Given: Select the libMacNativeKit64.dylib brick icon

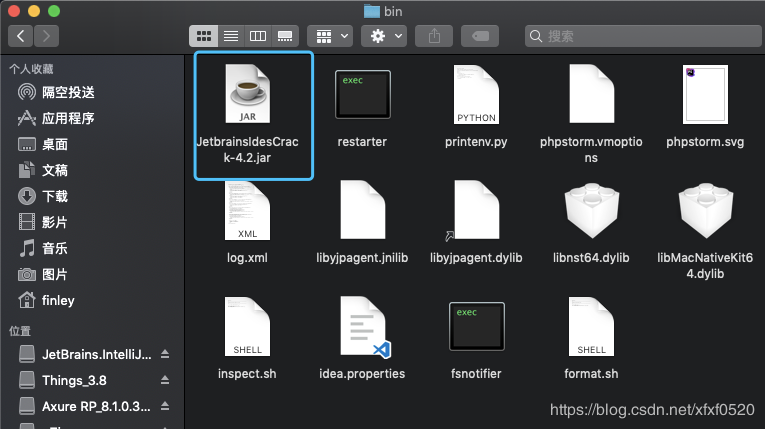Looking at the screenshot, I should point(705,210).
